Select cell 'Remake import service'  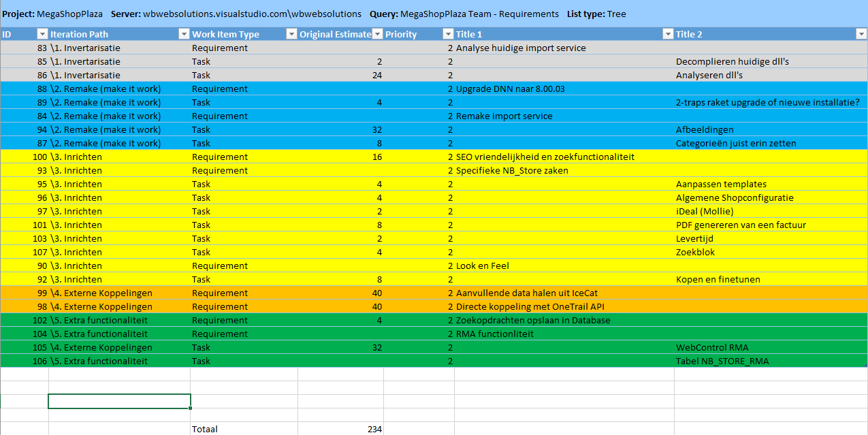coord(564,116)
